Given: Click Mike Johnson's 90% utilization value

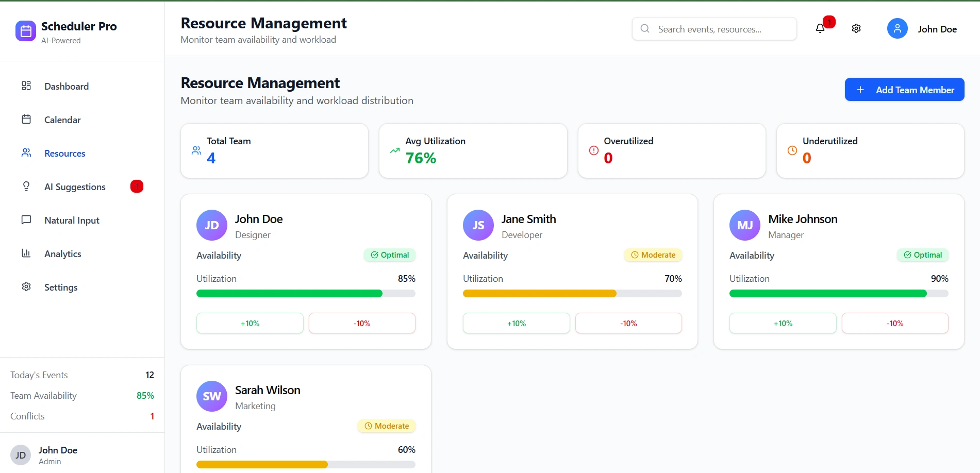Looking at the screenshot, I should click(940, 279).
